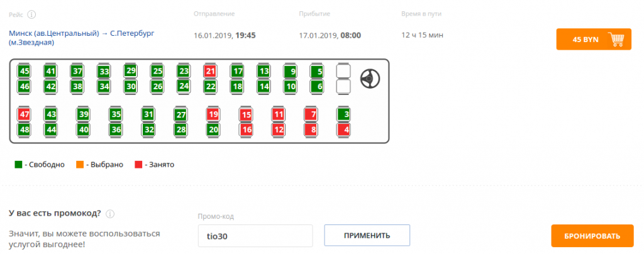The width and height of the screenshot is (644, 254).
Task: Click the БРОНИРОВАТЬ booking button
Action: (592, 236)
